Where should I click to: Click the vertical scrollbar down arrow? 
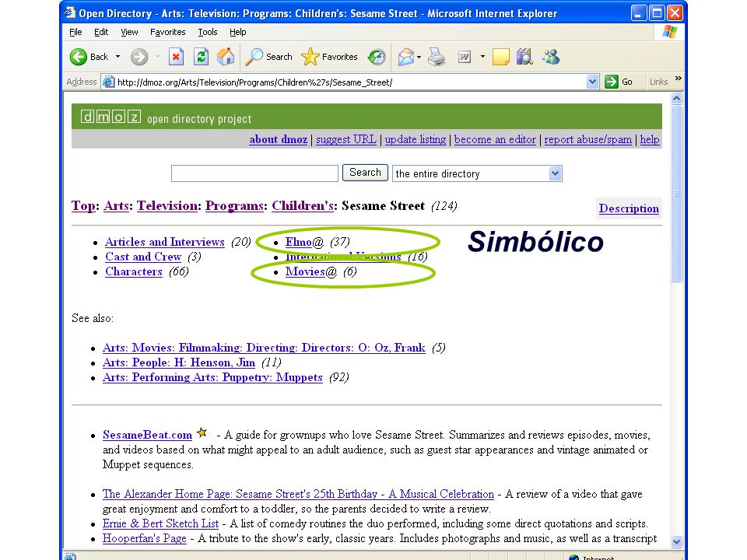click(676, 541)
